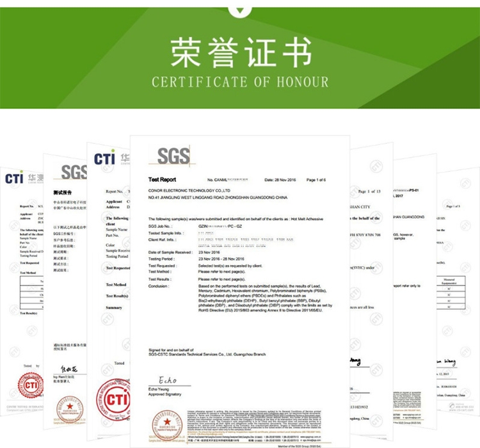Click the 'Approved Signatory' label

[x=164, y=394]
